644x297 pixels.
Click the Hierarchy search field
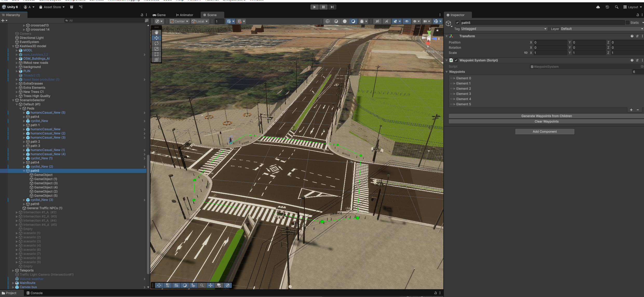(105, 21)
